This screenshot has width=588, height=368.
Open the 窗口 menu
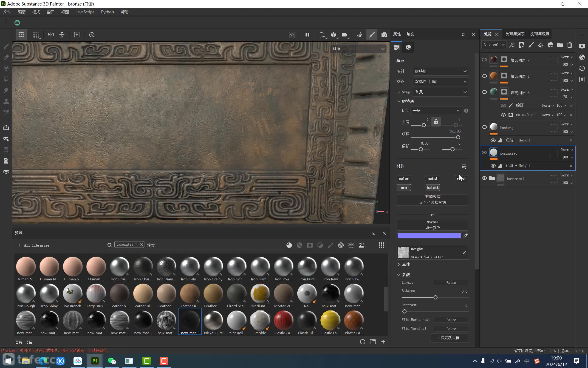tap(51, 12)
